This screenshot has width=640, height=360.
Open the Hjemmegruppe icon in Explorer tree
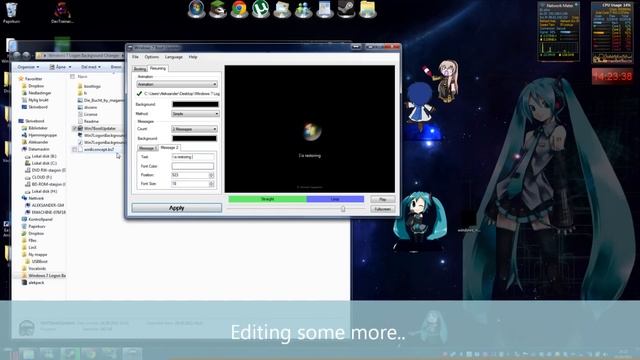[x=24, y=135]
